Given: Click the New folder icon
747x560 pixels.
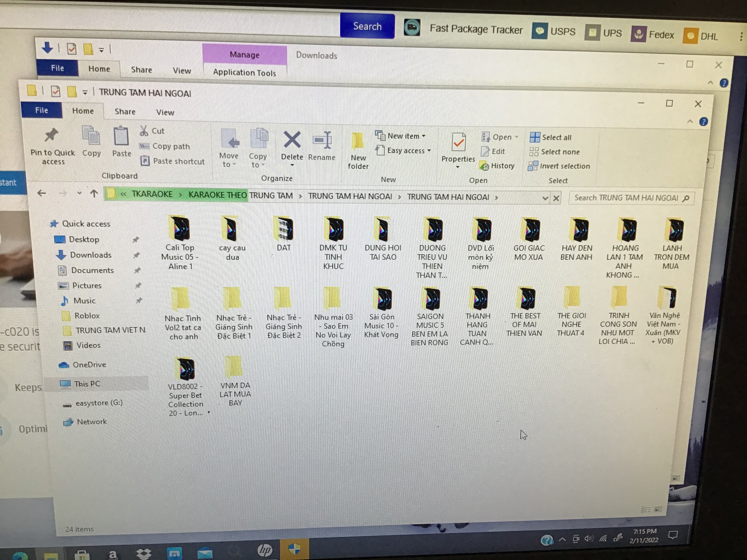Looking at the screenshot, I should pyautogui.click(x=357, y=141).
